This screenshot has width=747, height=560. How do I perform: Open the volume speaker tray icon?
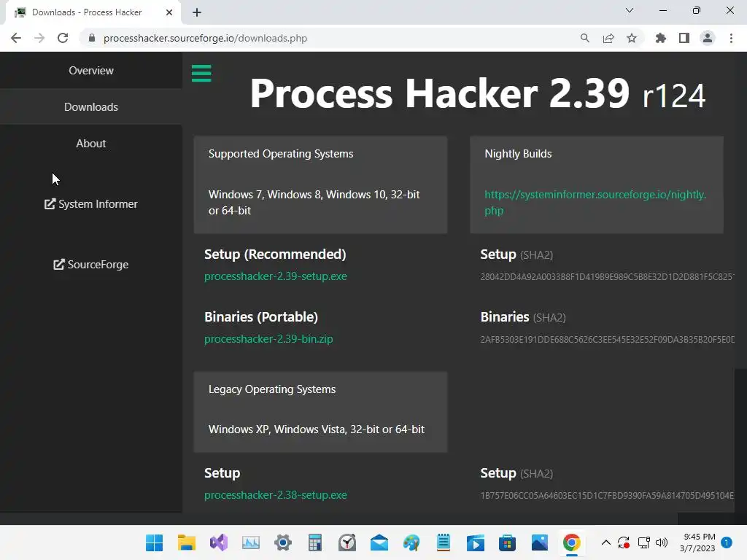(x=661, y=542)
